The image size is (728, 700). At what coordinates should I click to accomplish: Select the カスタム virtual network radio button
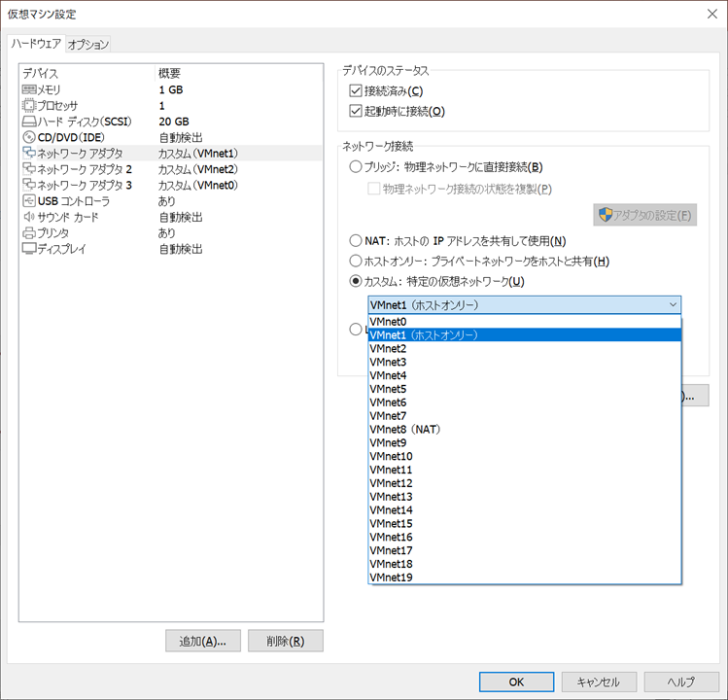[x=355, y=281]
